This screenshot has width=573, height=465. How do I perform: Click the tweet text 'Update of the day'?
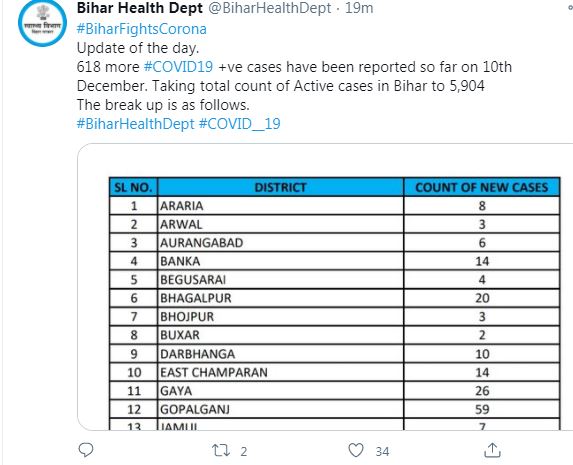pyautogui.click(x=138, y=48)
